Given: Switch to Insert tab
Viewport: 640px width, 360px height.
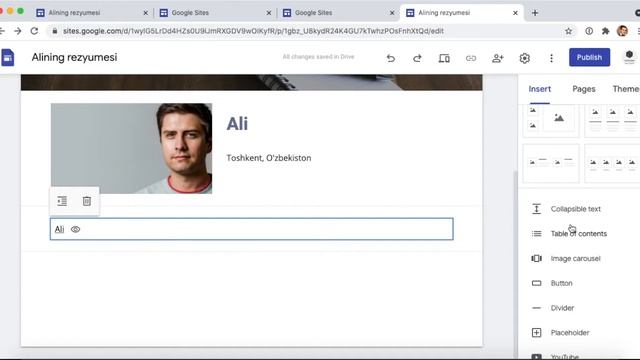Looking at the screenshot, I should pyautogui.click(x=540, y=89).
